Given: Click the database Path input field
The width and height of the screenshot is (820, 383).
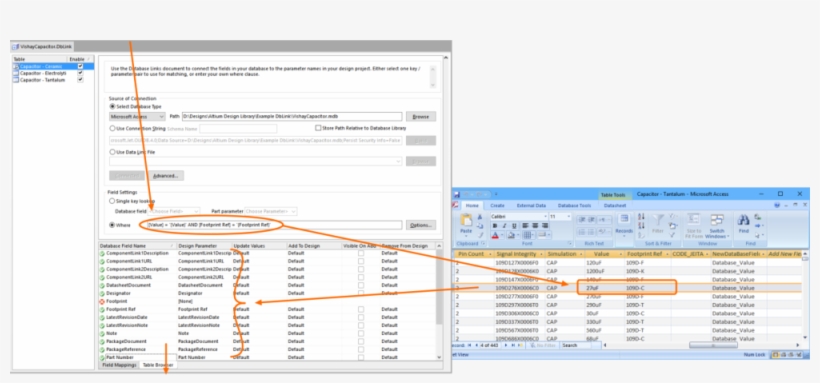Looking at the screenshot, I should click(292, 116).
